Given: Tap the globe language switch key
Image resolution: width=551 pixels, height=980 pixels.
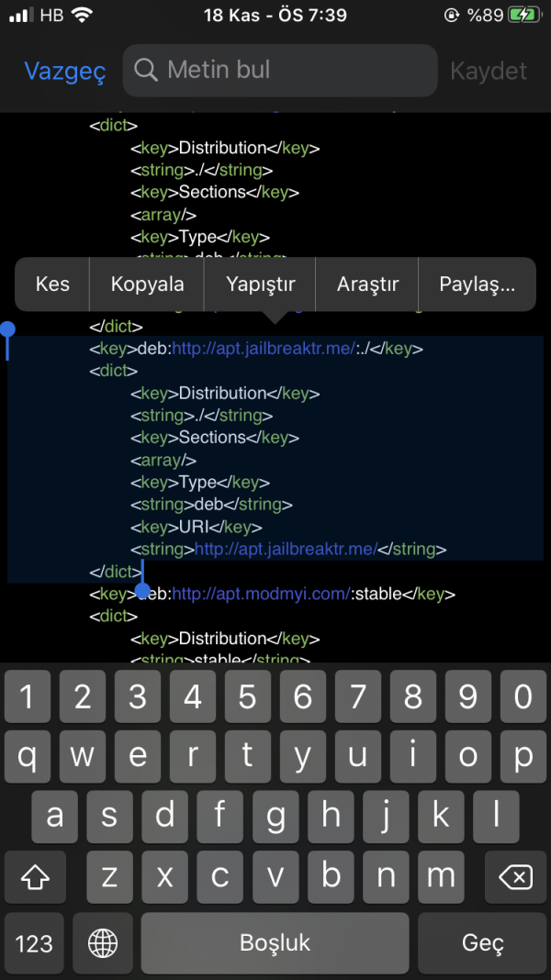Looking at the screenshot, I should click(x=103, y=942).
